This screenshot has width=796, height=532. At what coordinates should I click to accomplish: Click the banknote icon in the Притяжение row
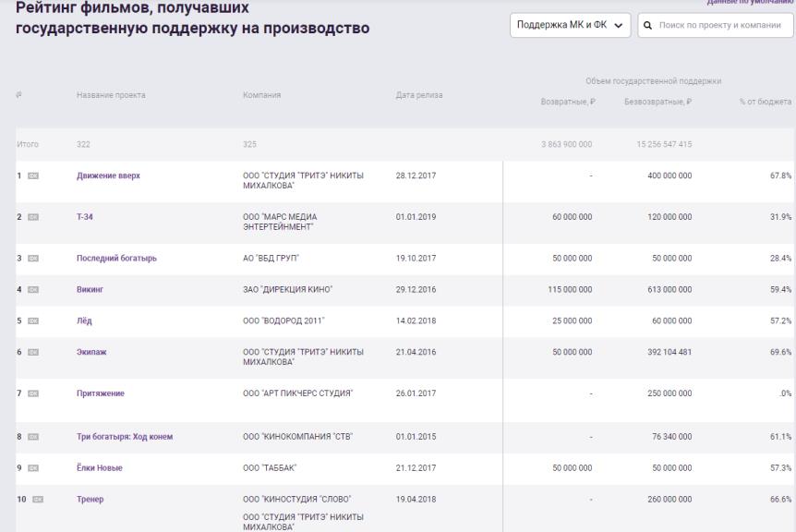[33, 393]
